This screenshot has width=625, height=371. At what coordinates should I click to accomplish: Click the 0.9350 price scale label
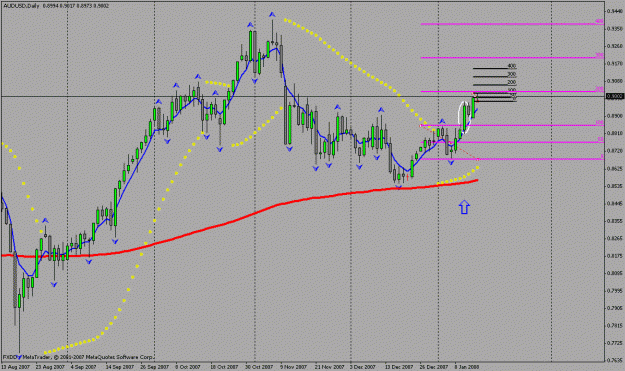[614, 29]
